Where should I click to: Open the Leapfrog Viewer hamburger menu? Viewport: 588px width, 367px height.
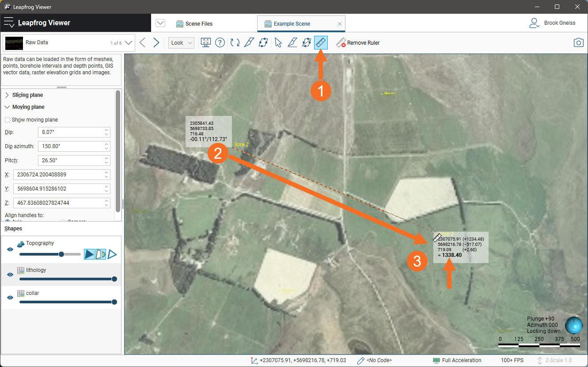9,23
